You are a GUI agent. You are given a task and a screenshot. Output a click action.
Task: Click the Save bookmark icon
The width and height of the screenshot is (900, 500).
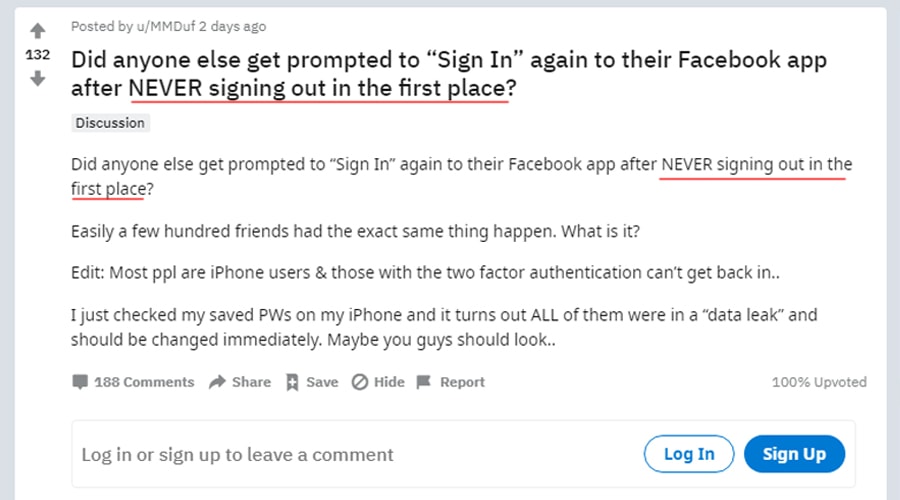[292, 382]
